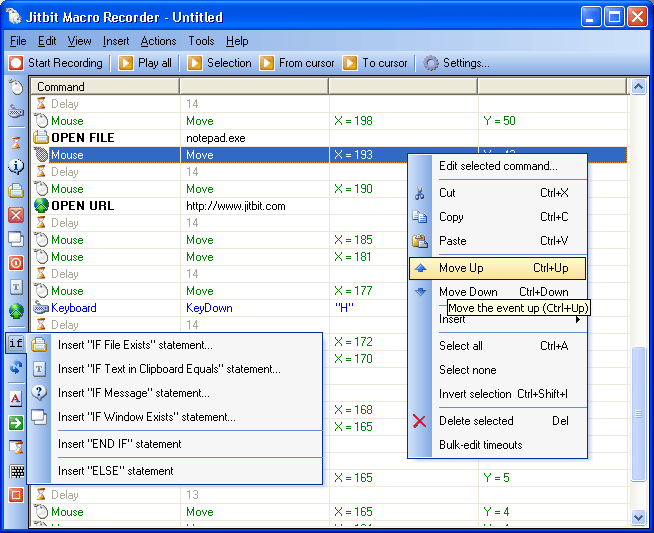
Task: Click the vertical scrollbar down arrow
Action: [639, 517]
